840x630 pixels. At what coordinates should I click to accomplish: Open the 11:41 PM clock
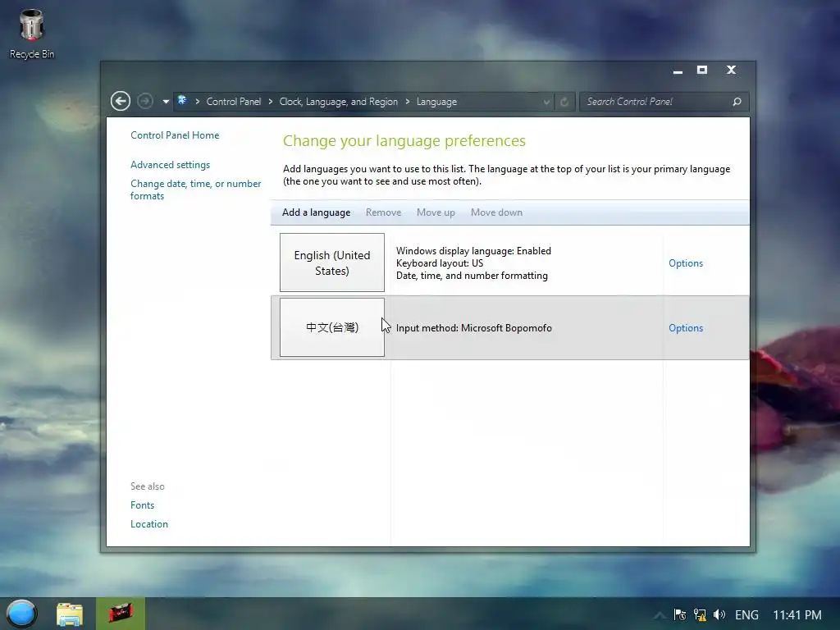797,614
